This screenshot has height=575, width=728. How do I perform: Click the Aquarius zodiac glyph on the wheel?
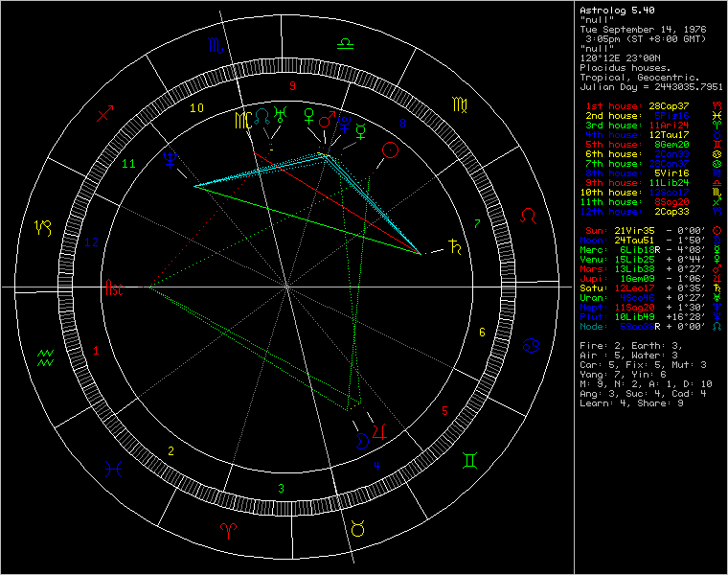46,358
